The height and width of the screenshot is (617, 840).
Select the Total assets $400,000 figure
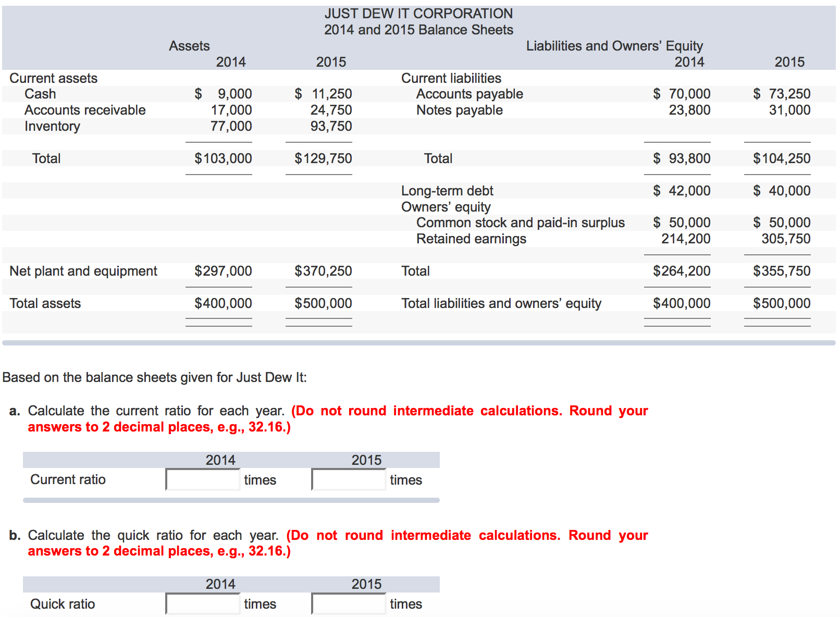point(223,303)
